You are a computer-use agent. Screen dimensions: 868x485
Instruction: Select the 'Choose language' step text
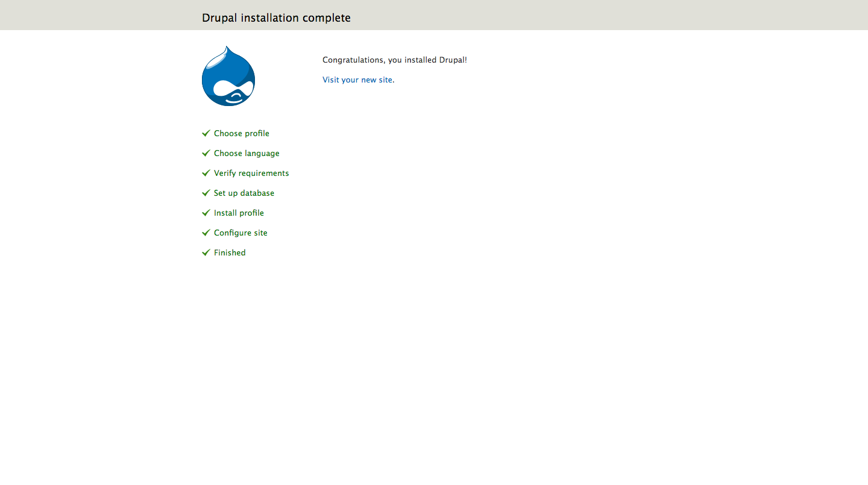(247, 153)
